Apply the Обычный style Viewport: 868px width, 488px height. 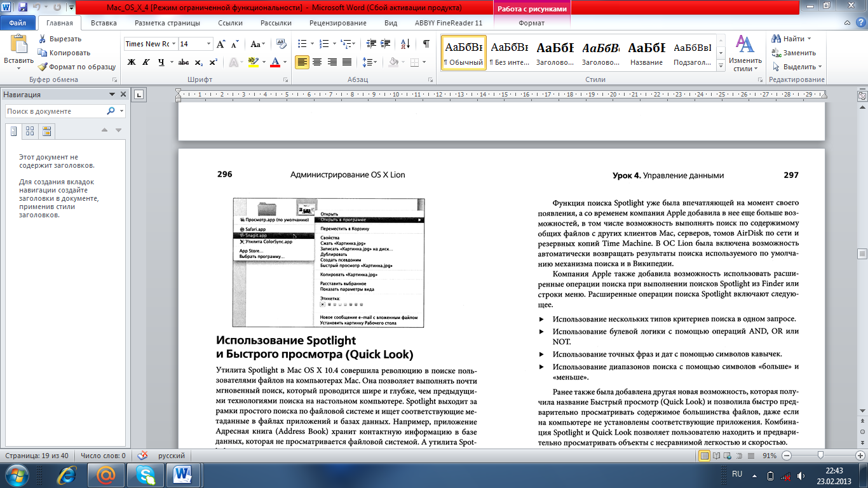[463, 52]
